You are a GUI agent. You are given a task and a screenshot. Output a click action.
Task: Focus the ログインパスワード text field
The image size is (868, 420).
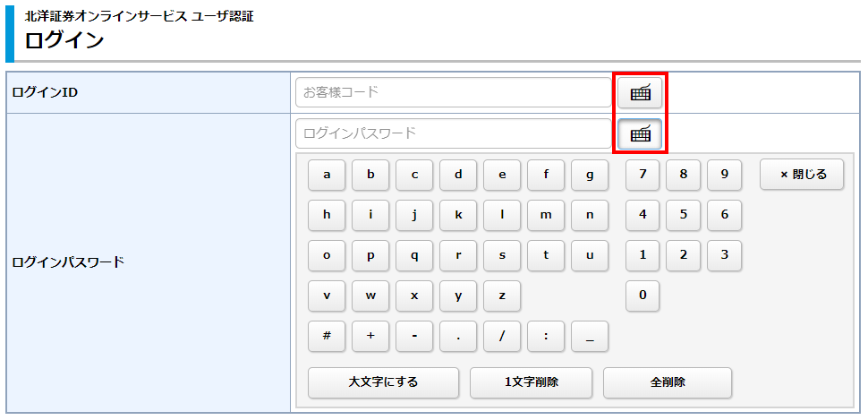[x=453, y=133]
